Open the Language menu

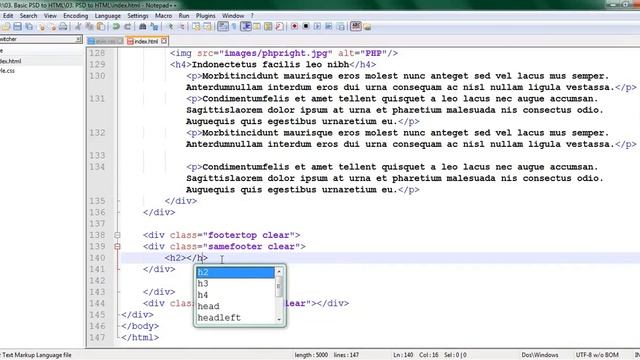(108, 16)
